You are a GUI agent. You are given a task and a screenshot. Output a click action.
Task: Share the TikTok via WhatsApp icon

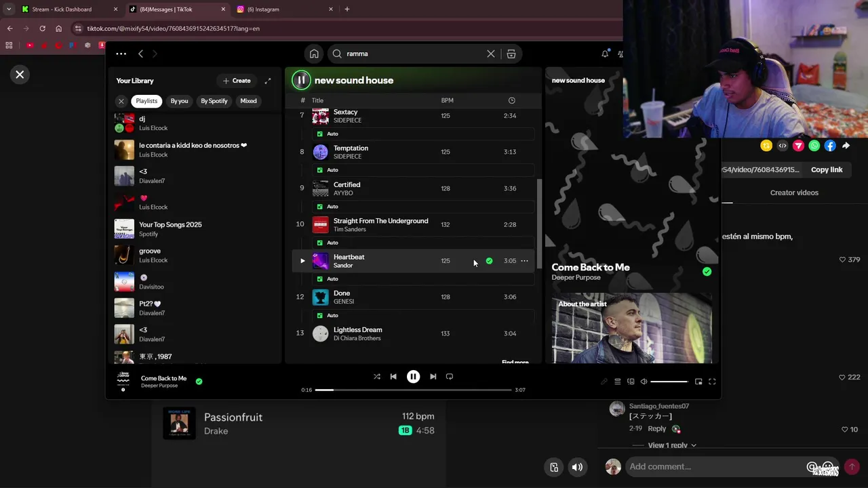click(814, 146)
